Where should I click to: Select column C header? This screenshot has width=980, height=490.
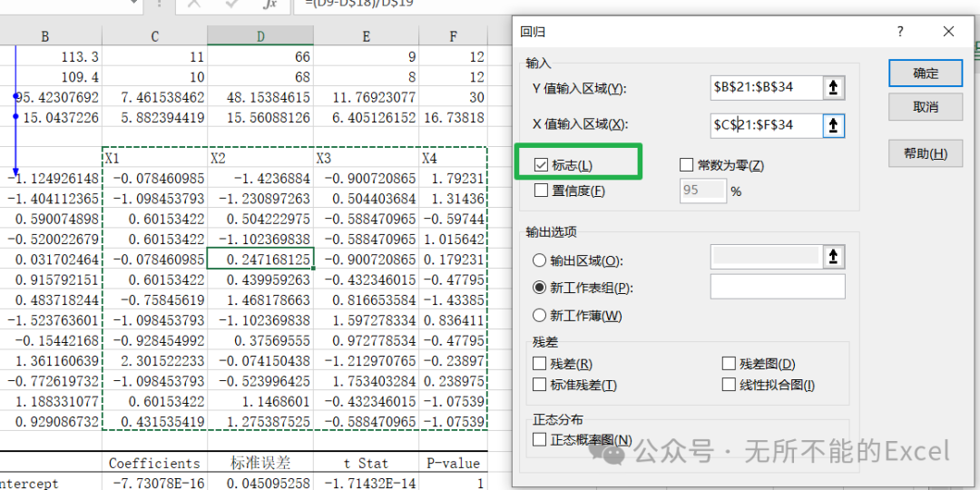(x=155, y=36)
